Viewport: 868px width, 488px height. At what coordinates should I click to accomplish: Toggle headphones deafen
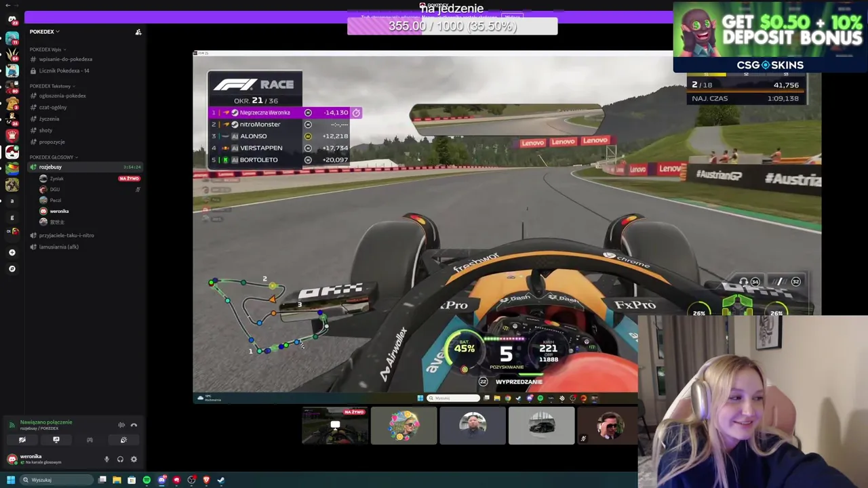point(120,459)
